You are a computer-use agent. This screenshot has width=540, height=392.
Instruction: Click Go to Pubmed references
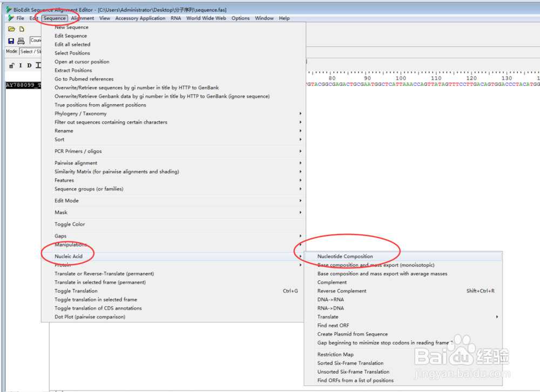pos(173,79)
